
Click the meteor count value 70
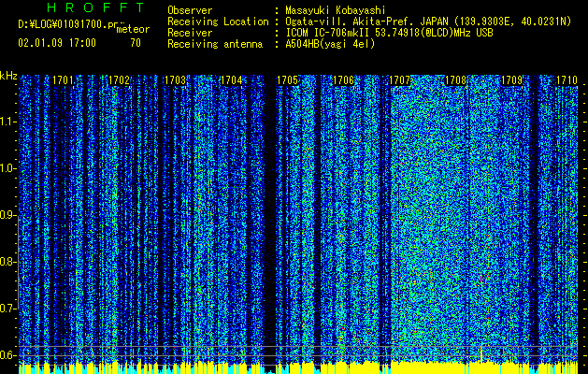click(136, 43)
